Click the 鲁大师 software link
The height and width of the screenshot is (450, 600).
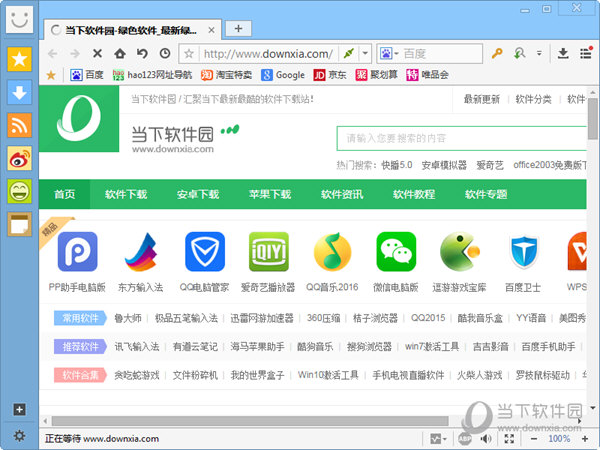(x=126, y=318)
